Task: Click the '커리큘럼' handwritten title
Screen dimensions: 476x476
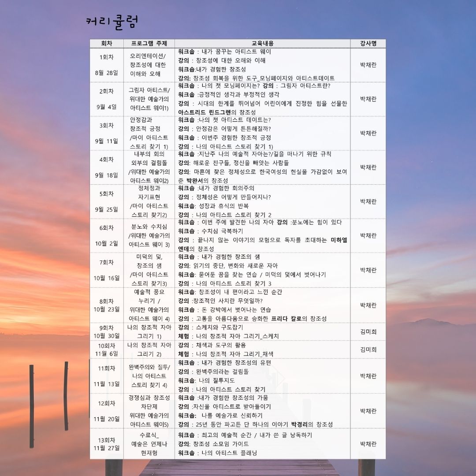Action: tap(112, 22)
